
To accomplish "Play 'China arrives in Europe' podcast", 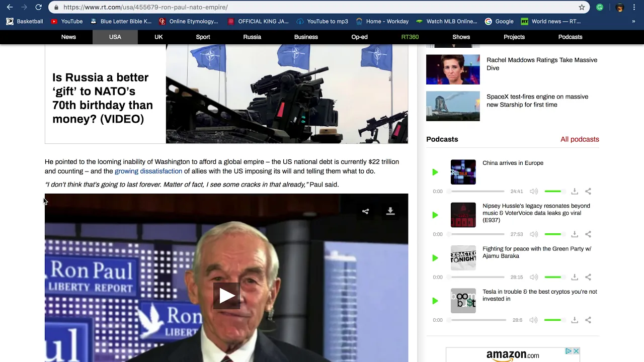I will pyautogui.click(x=435, y=172).
